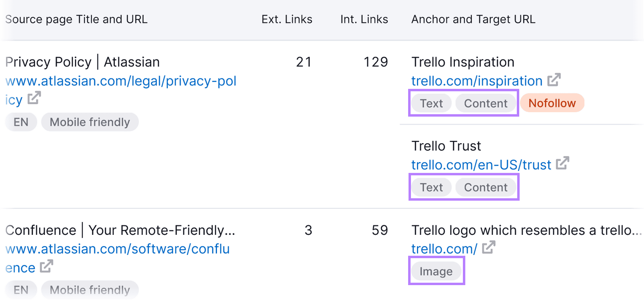Follow the trello.com/ target URL
The height and width of the screenshot is (302, 644).
[444, 249]
